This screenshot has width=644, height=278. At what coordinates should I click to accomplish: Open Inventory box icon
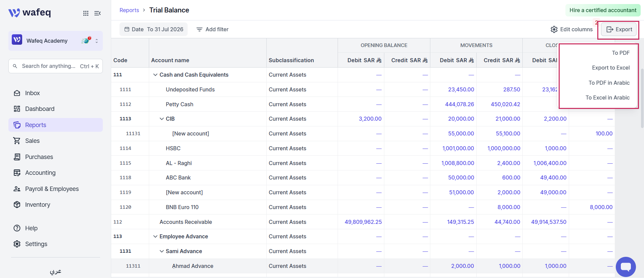tap(17, 205)
